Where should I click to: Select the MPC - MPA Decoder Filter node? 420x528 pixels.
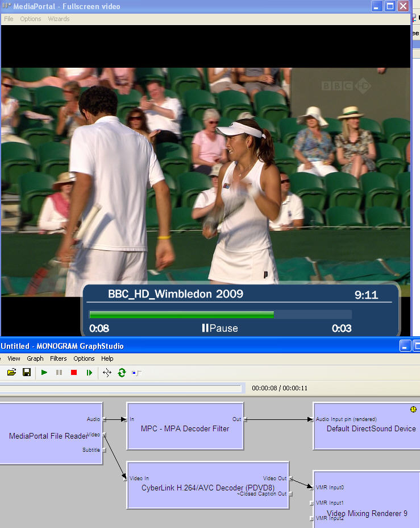[x=185, y=428]
